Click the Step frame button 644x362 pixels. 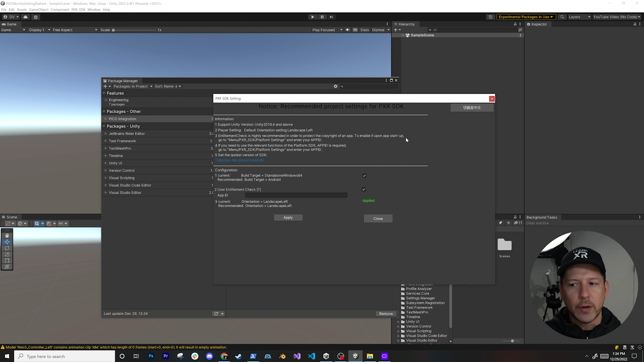pyautogui.click(x=331, y=17)
